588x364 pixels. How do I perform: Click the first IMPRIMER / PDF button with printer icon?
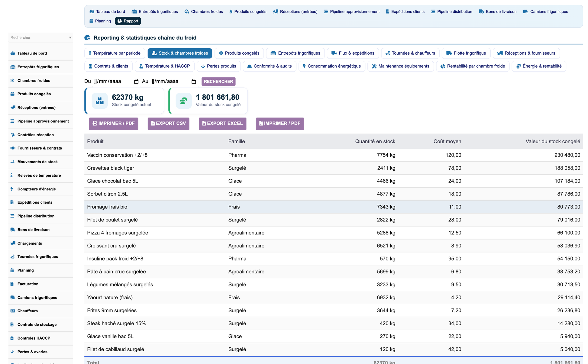(x=114, y=124)
